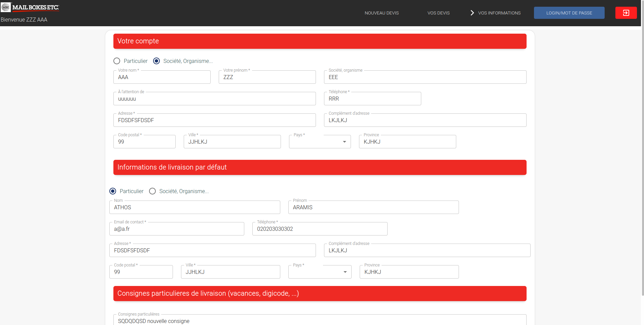Choose Particulier for default delivery info
The image size is (644, 325).
click(x=113, y=191)
